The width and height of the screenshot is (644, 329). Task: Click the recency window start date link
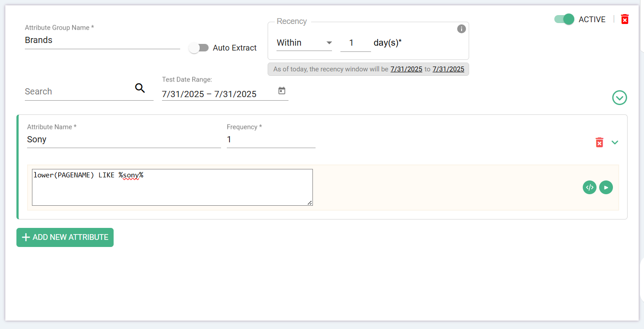406,69
